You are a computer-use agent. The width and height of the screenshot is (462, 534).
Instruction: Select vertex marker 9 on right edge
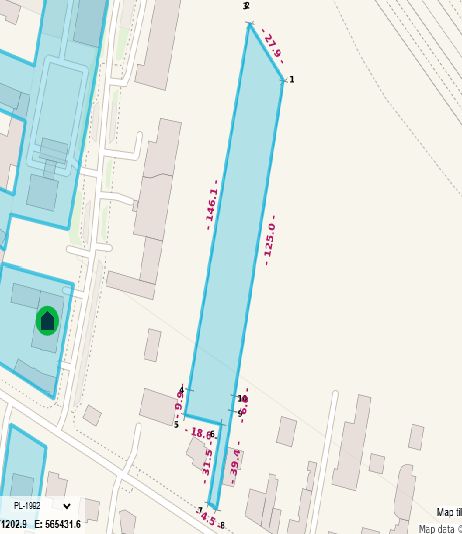pyautogui.click(x=240, y=413)
